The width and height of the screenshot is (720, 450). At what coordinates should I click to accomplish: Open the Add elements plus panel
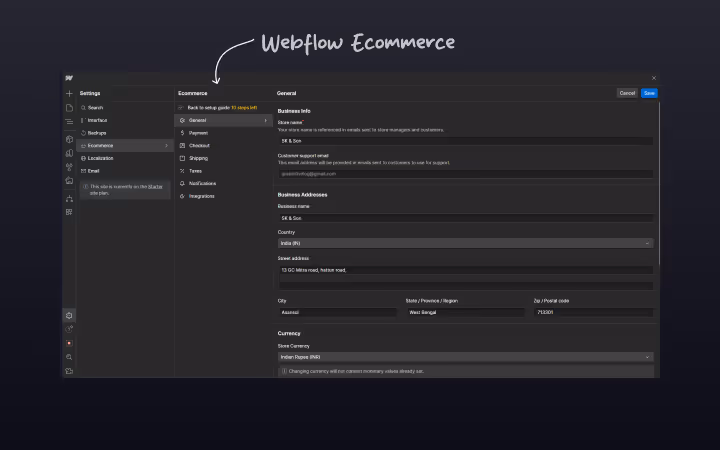point(69,94)
